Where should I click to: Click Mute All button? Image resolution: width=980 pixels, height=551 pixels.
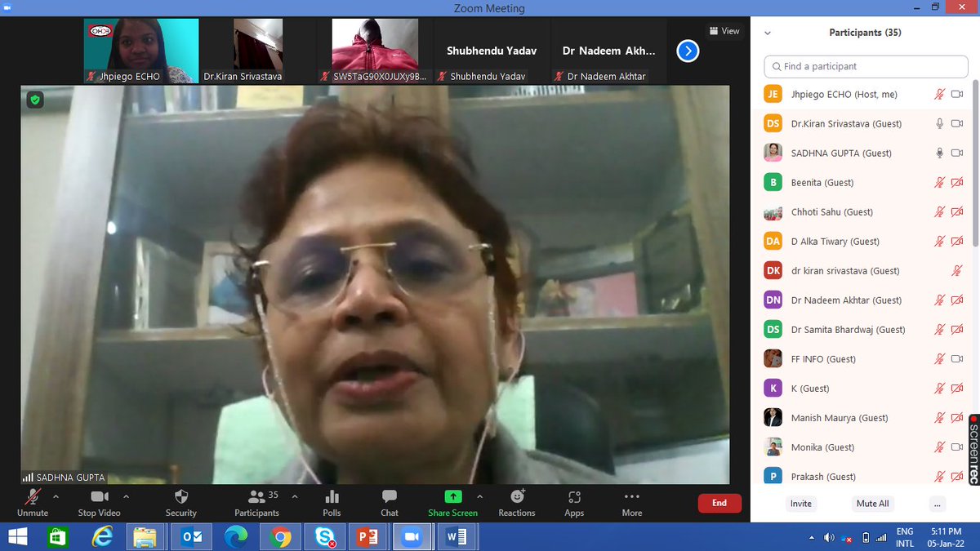tap(872, 504)
